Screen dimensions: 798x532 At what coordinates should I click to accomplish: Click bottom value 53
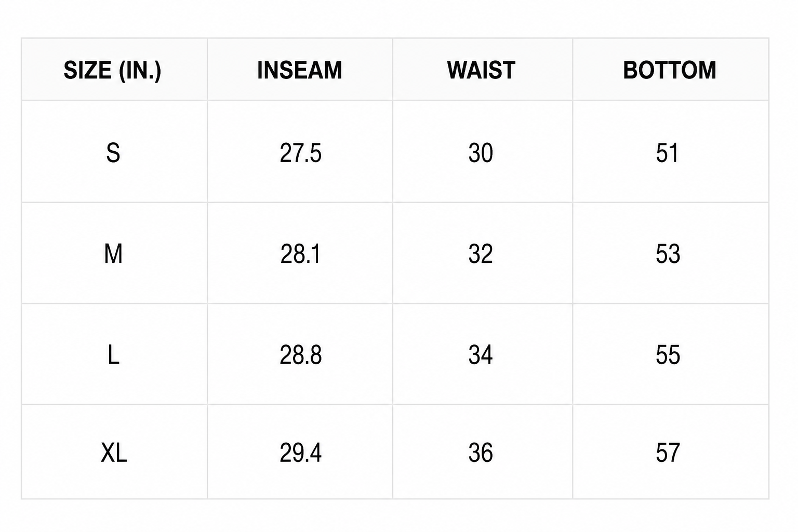click(x=668, y=254)
